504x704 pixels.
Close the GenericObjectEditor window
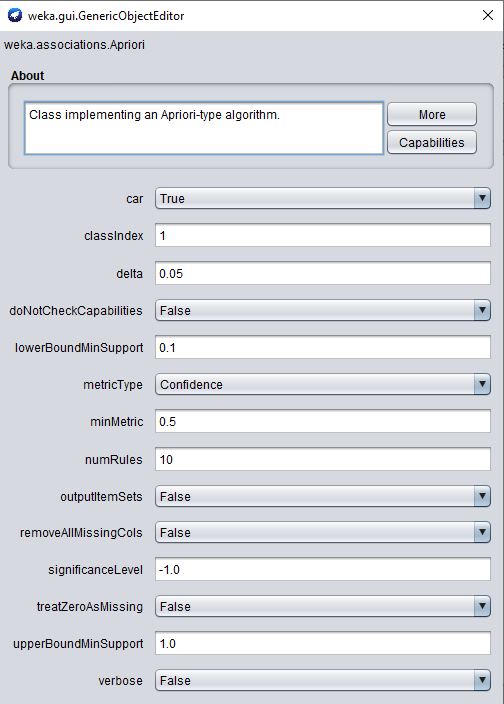pos(488,15)
